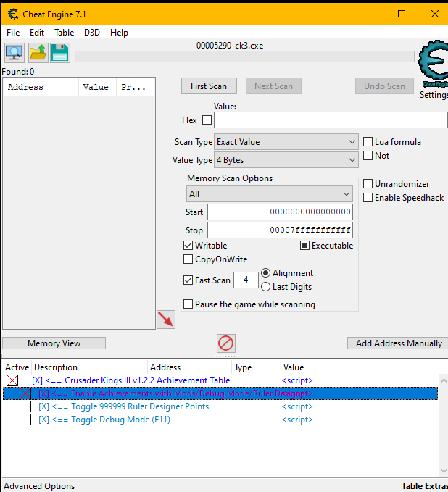Click the Address column header in results
This screenshot has width=448, height=492.
click(41, 87)
